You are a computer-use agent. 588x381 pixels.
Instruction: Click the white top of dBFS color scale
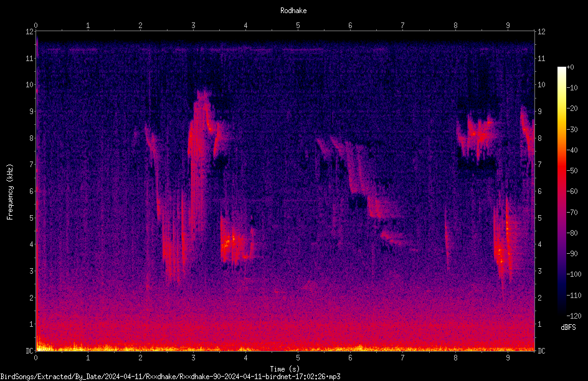click(x=561, y=69)
